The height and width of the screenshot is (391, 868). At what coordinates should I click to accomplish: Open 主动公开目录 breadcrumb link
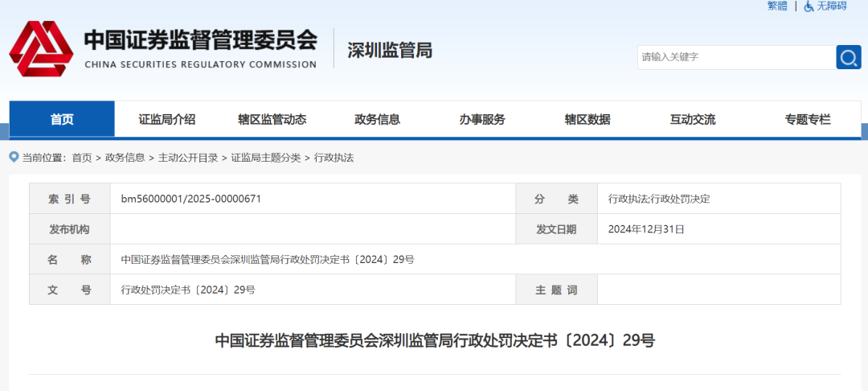tap(188, 158)
